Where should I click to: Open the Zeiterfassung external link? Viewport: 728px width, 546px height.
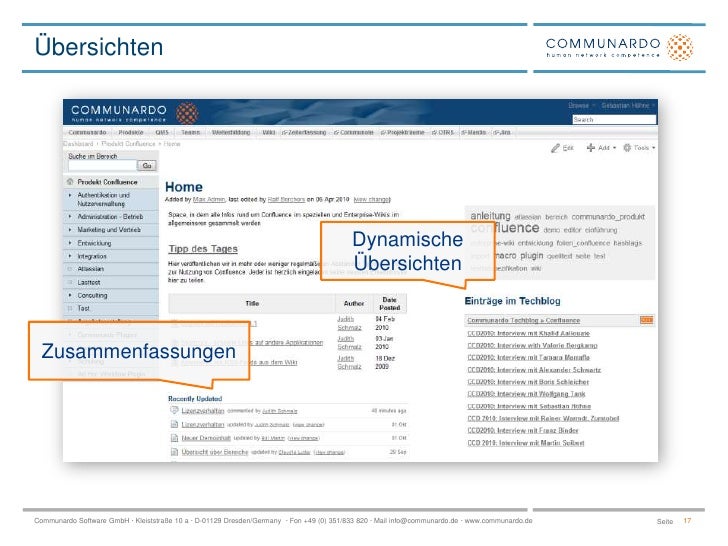pyautogui.click(x=305, y=133)
